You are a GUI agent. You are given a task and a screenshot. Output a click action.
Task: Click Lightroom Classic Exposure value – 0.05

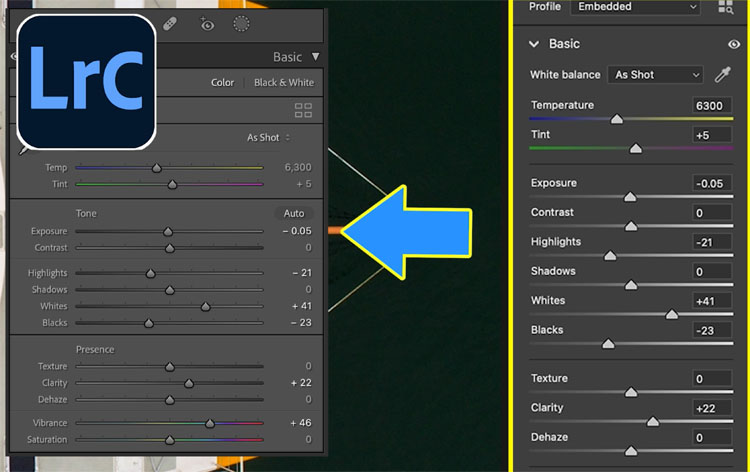(297, 231)
